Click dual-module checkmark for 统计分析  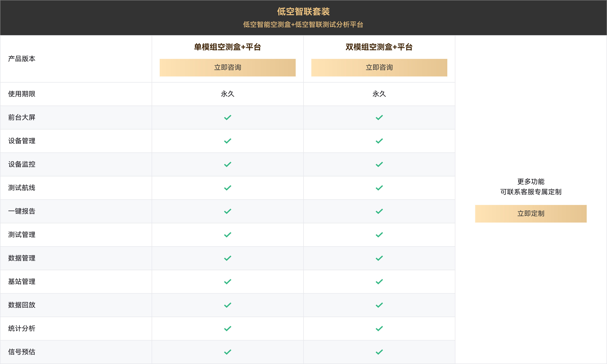pos(379,328)
